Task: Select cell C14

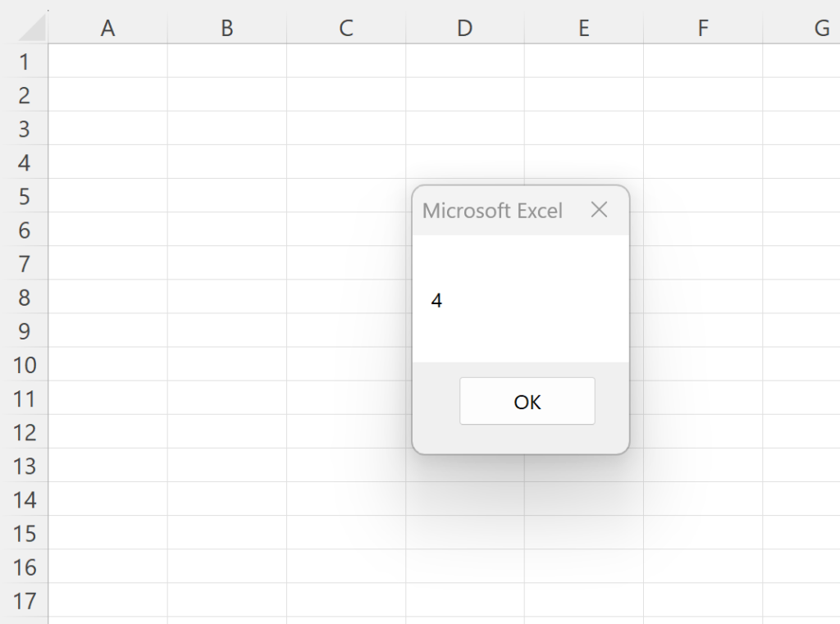Action: [x=345, y=500]
